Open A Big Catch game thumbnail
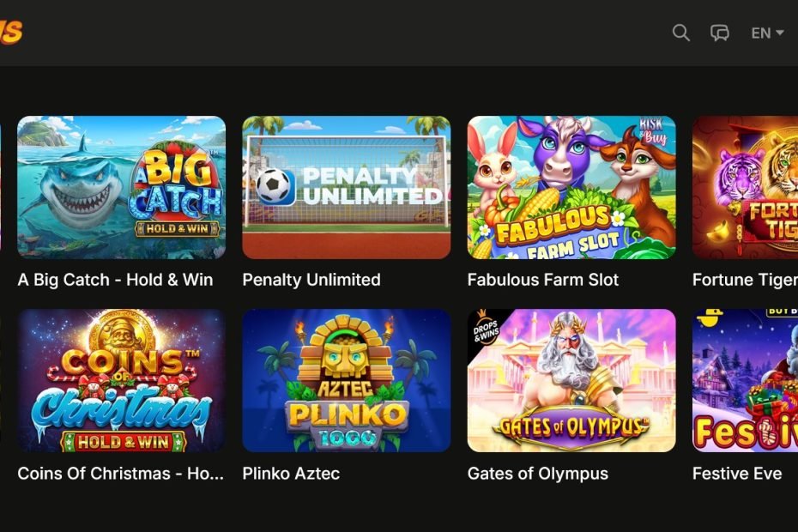This screenshot has height=532, width=798. [x=122, y=187]
